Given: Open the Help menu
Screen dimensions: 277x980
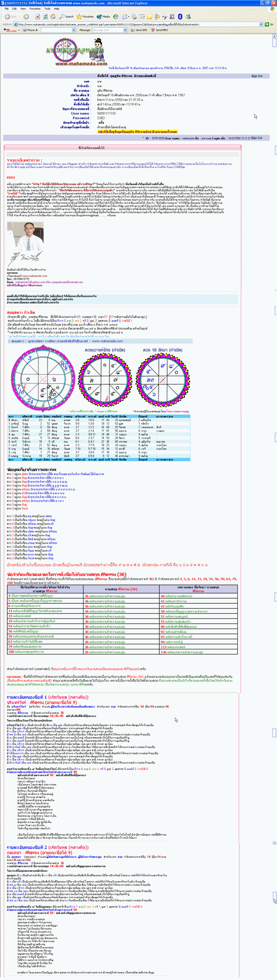Looking at the screenshot, I should (56, 9).
